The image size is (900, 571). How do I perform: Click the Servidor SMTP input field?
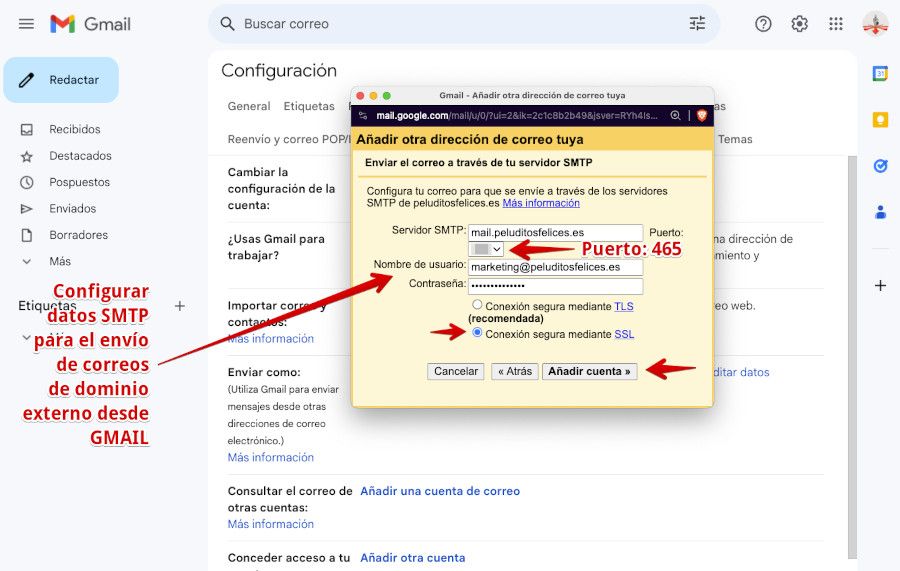tap(555, 232)
